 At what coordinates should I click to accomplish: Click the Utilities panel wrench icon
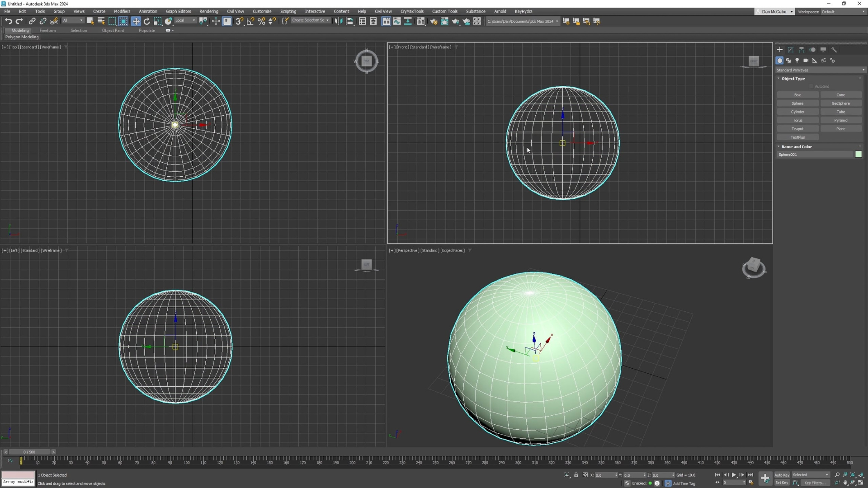pos(834,50)
